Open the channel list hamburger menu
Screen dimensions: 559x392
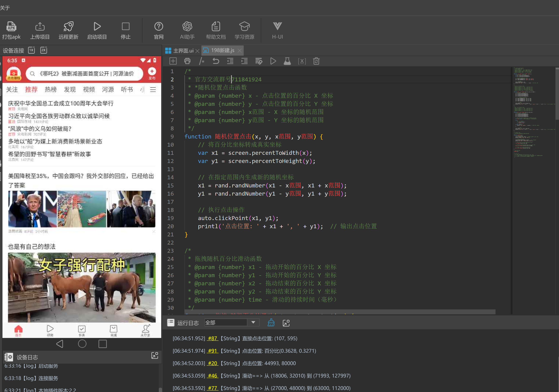153,90
